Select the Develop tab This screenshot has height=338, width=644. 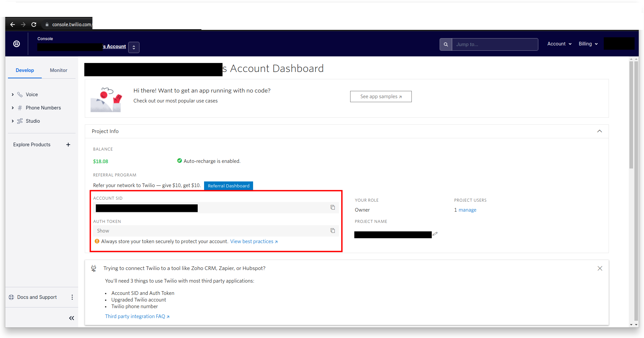coord(25,70)
